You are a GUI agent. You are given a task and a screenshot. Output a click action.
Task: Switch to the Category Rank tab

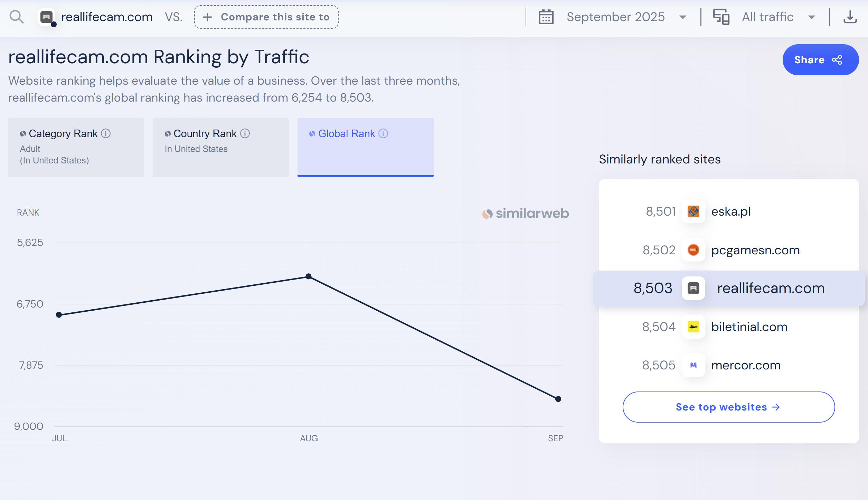pyautogui.click(x=76, y=147)
